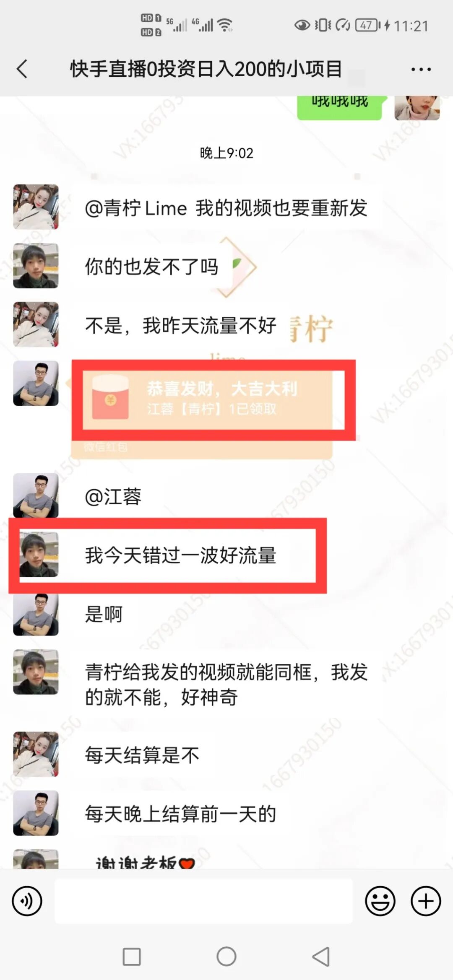This screenshot has height=980, width=453.
Task: Tap avatar next to 你的也发不了吗
Action: point(36,265)
